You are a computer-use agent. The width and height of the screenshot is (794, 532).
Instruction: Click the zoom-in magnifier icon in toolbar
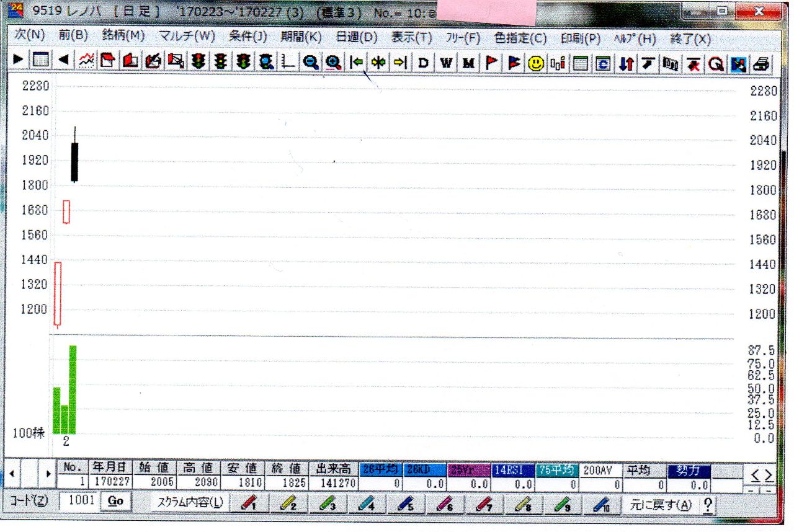click(333, 62)
